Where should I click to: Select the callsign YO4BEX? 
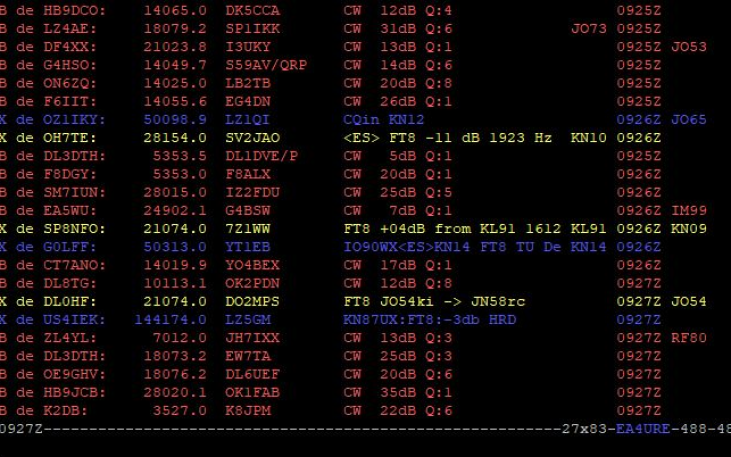pyautogui.click(x=252, y=265)
